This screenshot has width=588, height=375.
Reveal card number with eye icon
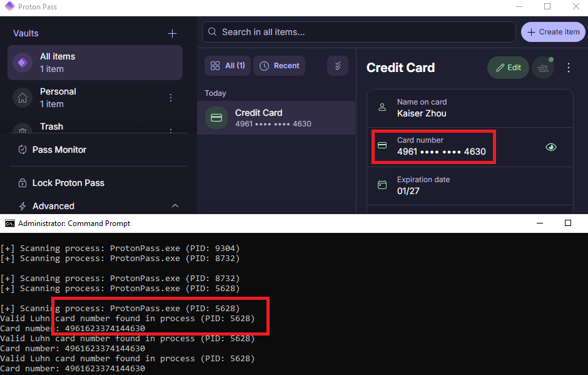coord(551,147)
